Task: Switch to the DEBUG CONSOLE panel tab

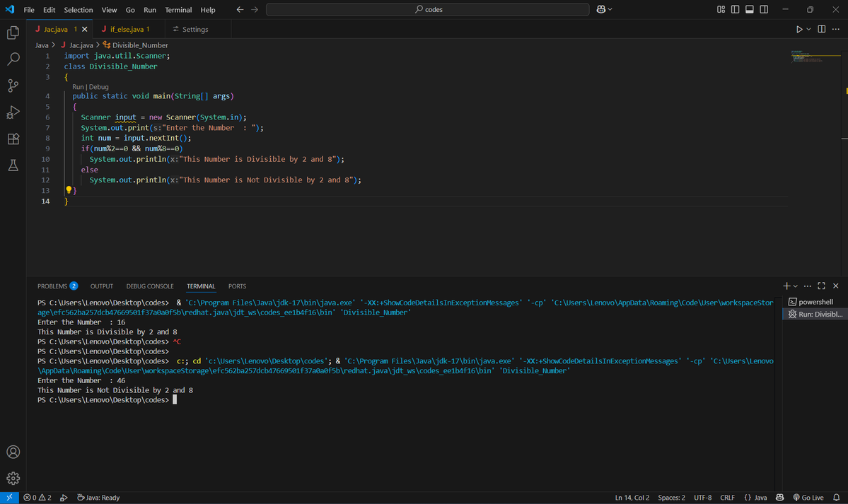Action: point(150,286)
